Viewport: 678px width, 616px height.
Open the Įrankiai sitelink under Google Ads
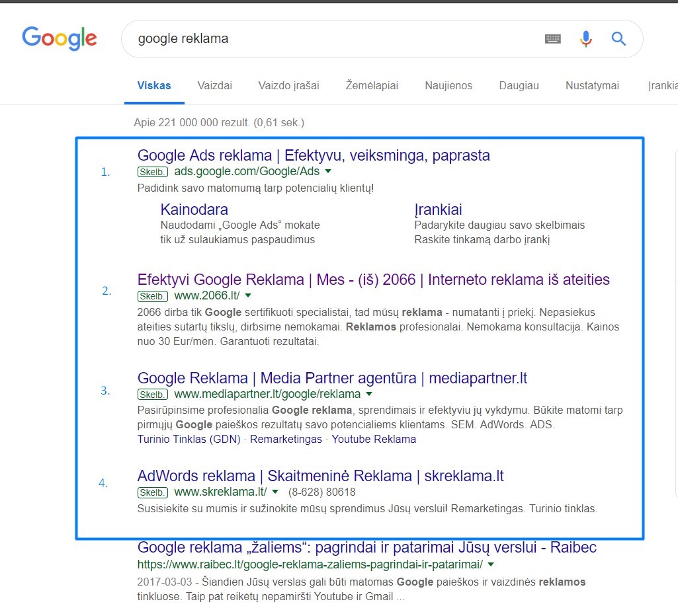click(438, 210)
